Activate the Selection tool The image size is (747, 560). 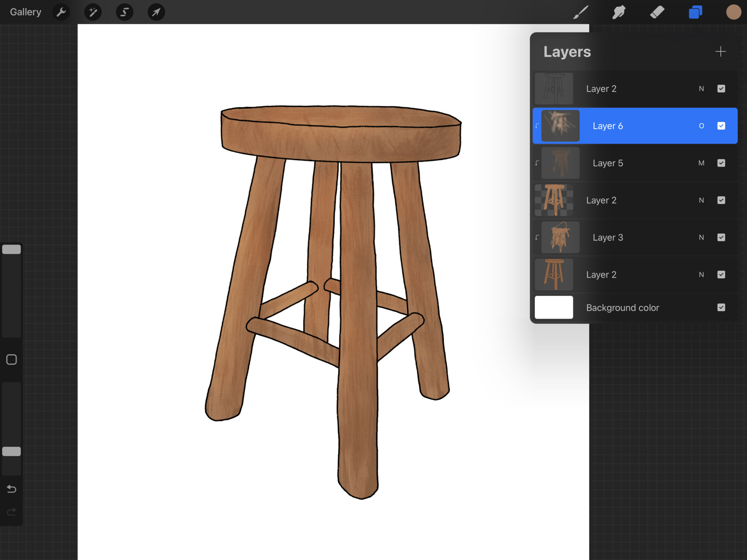coord(124,12)
